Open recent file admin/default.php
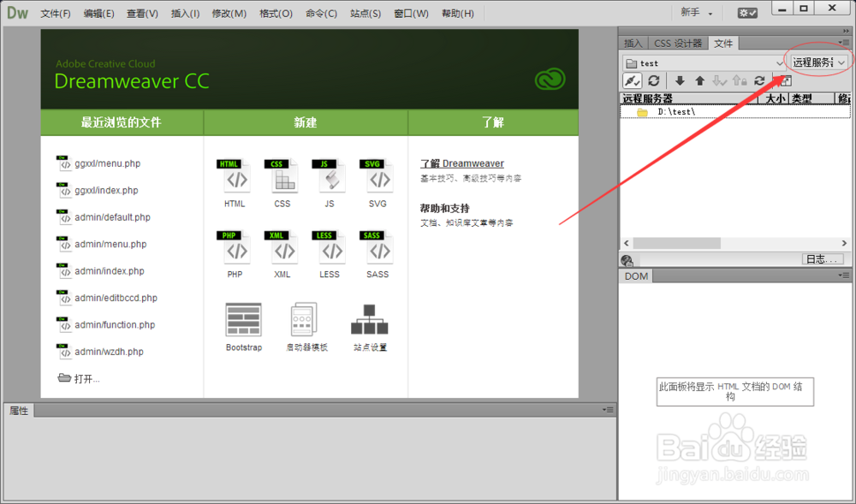856x504 pixels. (x=104, y=217)
